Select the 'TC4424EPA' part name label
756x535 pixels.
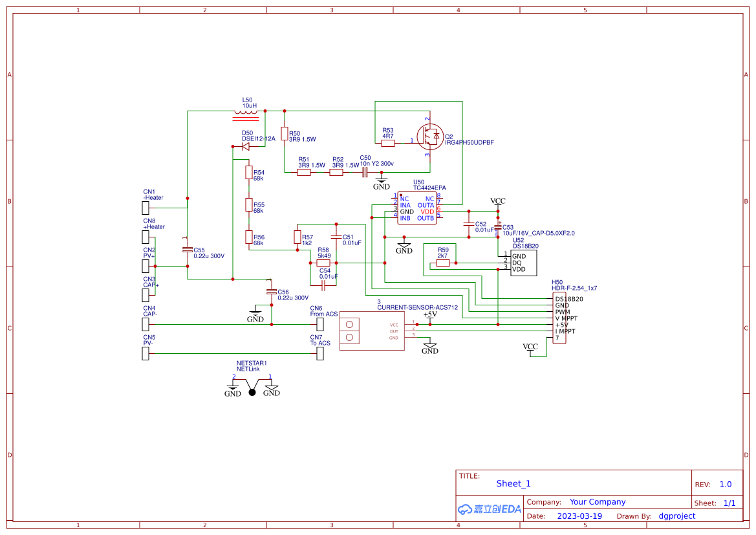point(429,188)
